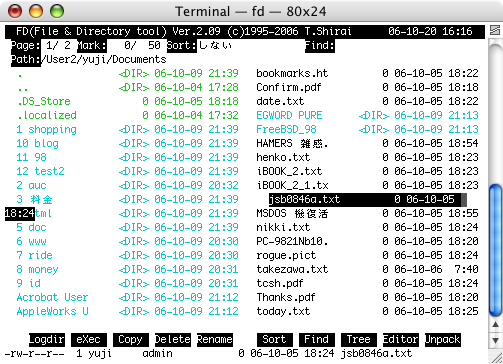Select the '7 ride' directory entry
The image size is (503, 364).
pos(128,255)
